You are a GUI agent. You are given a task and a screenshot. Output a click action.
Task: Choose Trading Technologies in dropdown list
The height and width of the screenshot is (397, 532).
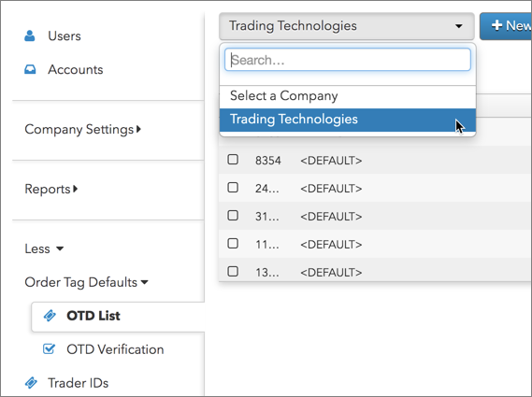(348, 120)
